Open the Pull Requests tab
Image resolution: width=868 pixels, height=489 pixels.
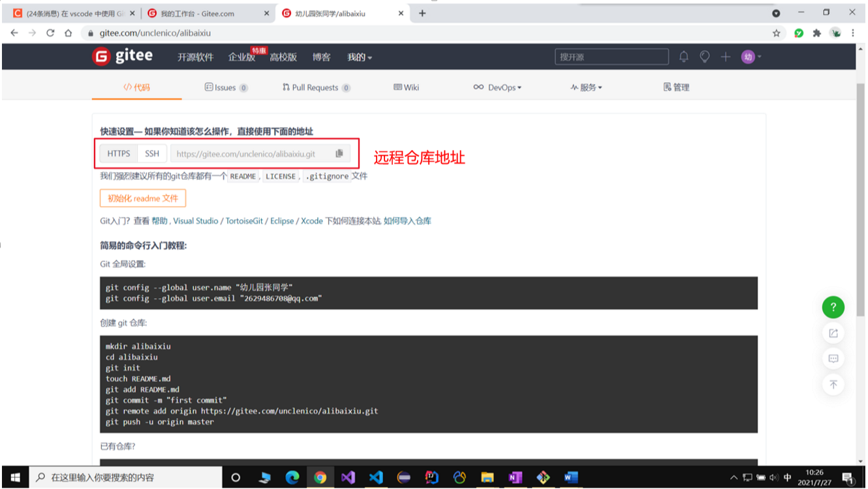point(317,87)
